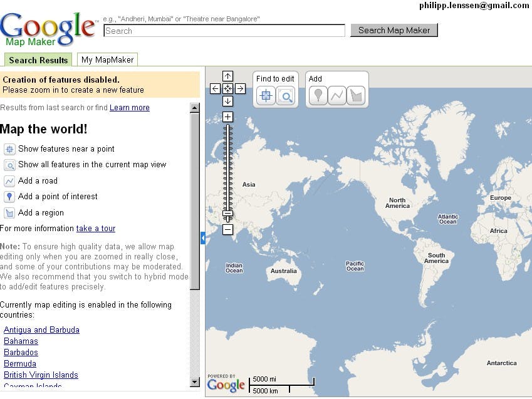
Task: Click 'Show features near a point' text
Action: 66,149
